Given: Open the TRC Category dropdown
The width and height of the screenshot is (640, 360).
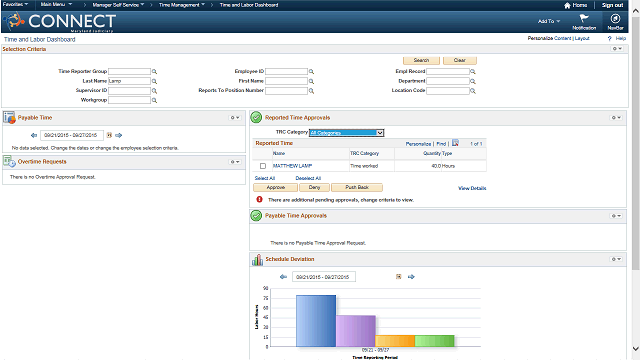Looking at the screenshot, I should [x=346, y=133].
